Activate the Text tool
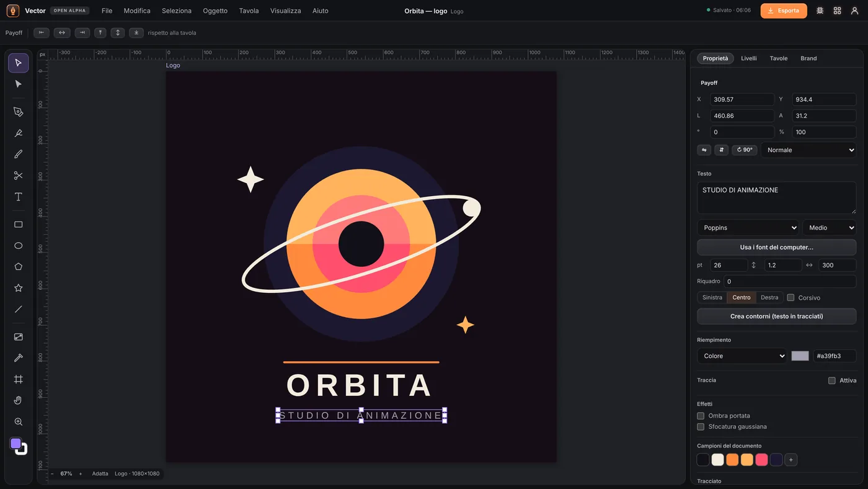This screenshot has width=868, height=489. click(x=19, y=197)
